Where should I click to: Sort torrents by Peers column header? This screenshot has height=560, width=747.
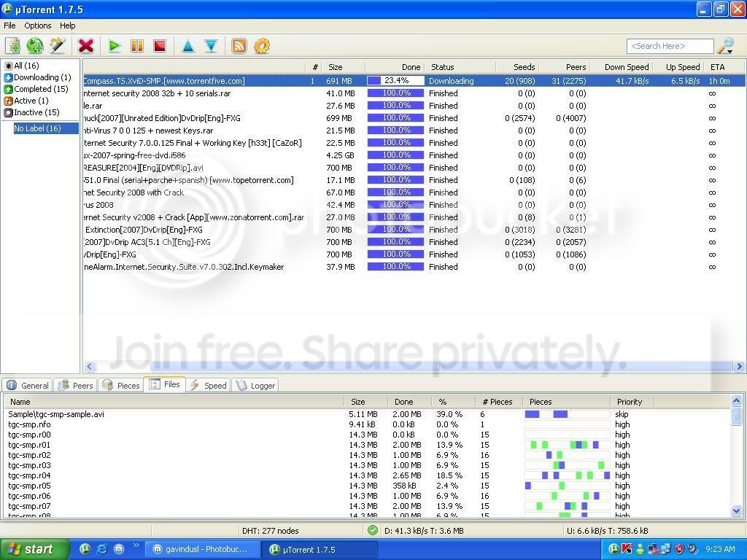tap(565, 67)
